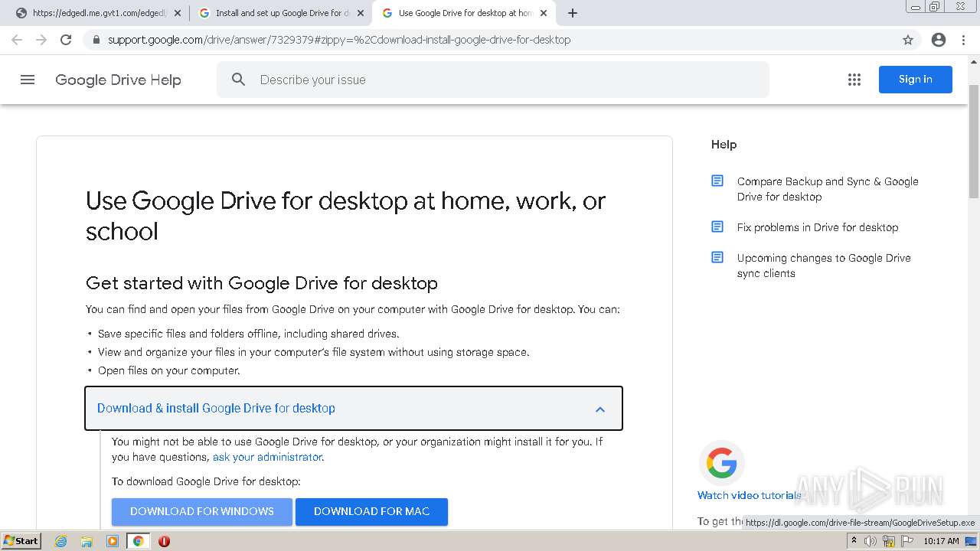Open Chrome three-dot menu
This screenshot has width=980, height=551.
[963, 40]
